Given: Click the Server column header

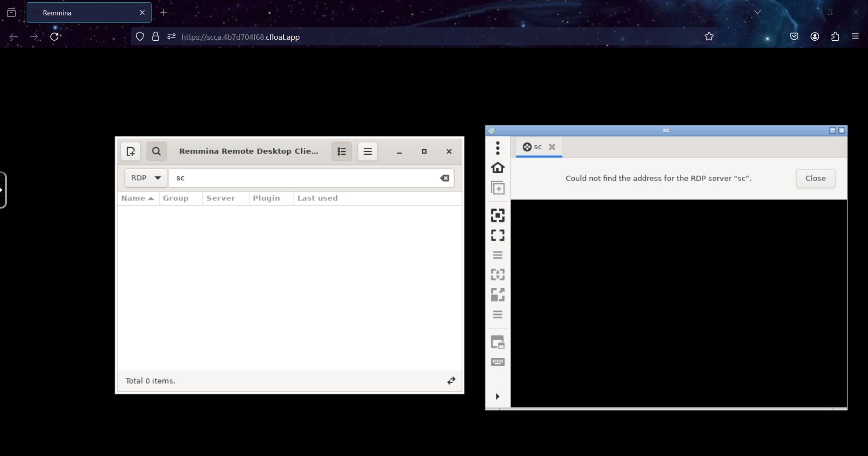Looking at the screenshot, I should point(225,198).
